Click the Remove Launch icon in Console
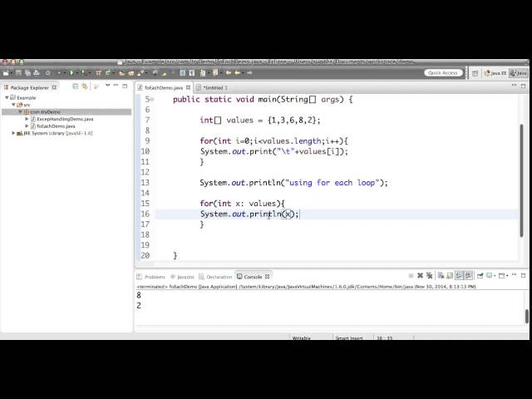This screenshot has height=399, width=532. point(420,275)
